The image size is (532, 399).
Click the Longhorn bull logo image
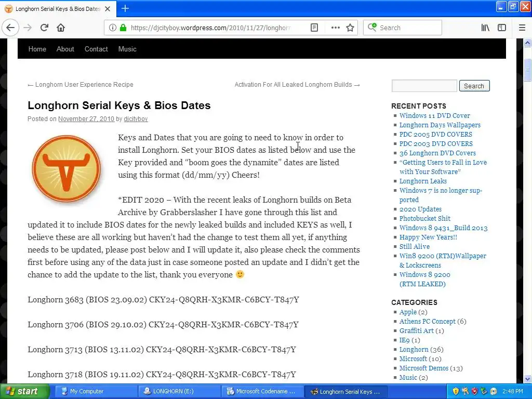66,169
